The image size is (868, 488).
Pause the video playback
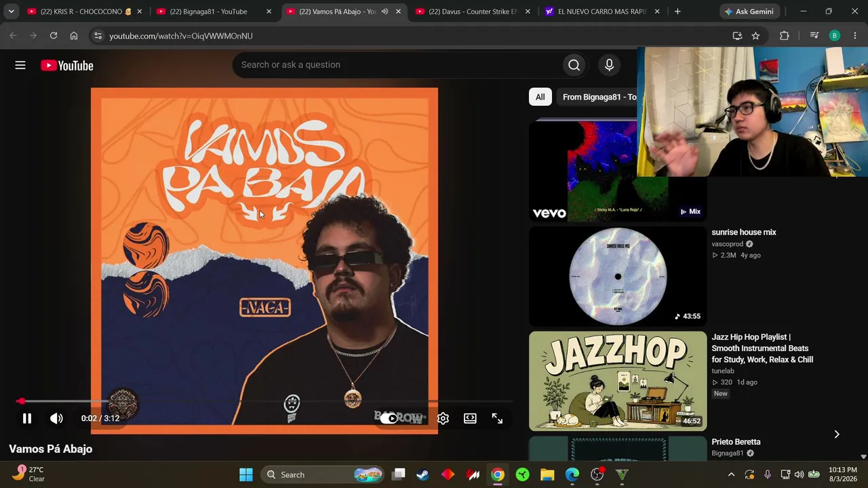tap(27, 418)
